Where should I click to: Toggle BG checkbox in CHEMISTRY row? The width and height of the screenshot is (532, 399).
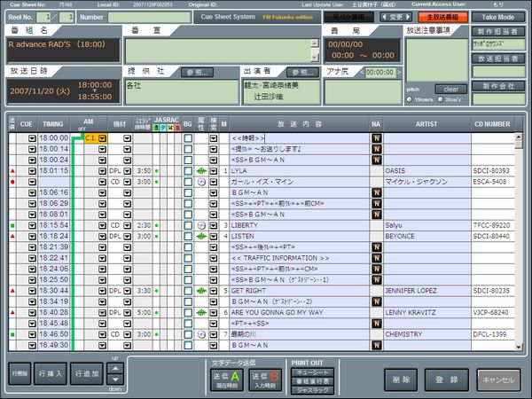coord(188,334)
